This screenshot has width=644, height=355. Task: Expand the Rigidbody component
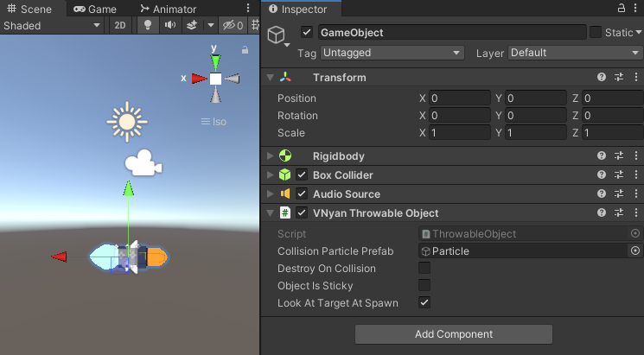point(271,156)
